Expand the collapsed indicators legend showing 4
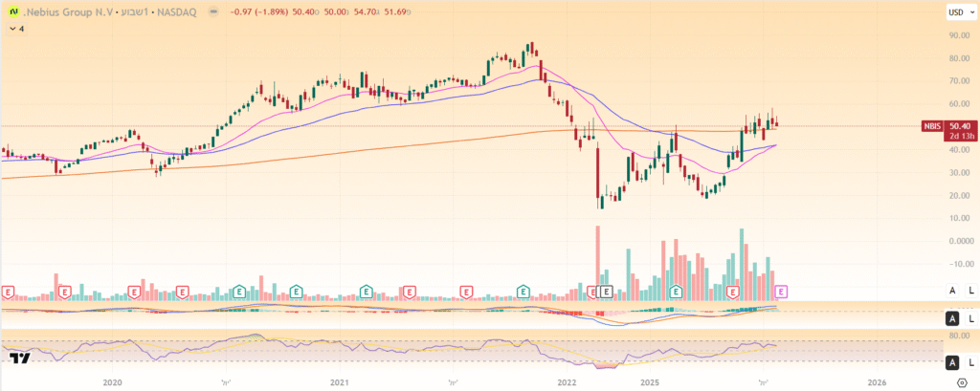Viewport: 980px width, 391px height. [17, 29]
